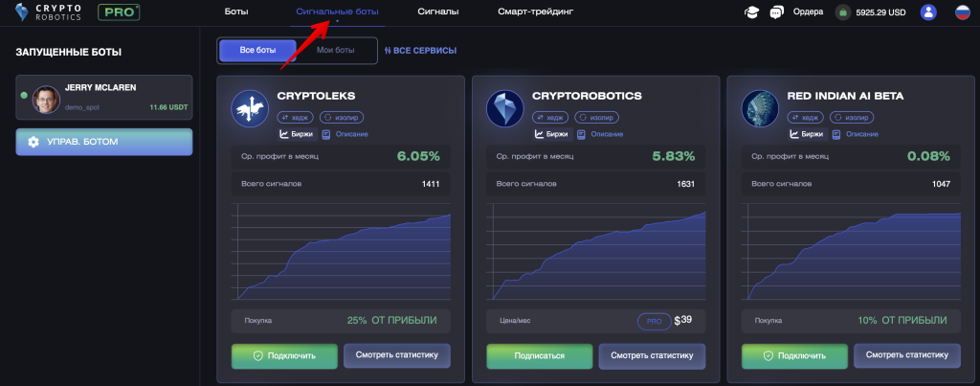Viewport: 980px width, 386px height.
Task: Click the 1411 signals count
Action: pyautogui.click(x=431, y=184)
